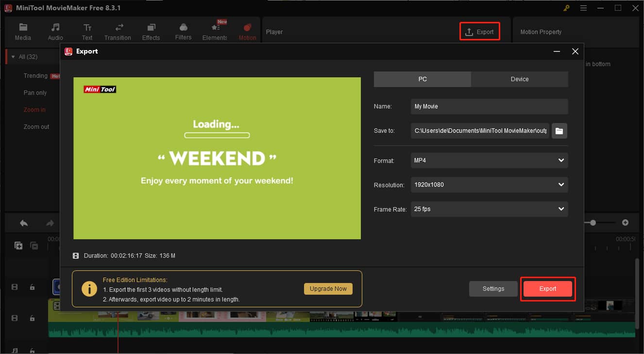Open the Frame Rate dropdown
Screen dimensions: 644x354
click(489, 209)
